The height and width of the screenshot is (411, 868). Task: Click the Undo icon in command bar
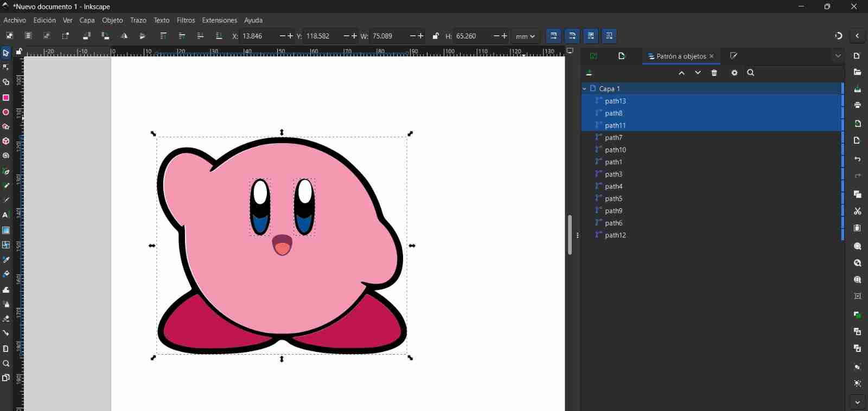click(858, 159)
